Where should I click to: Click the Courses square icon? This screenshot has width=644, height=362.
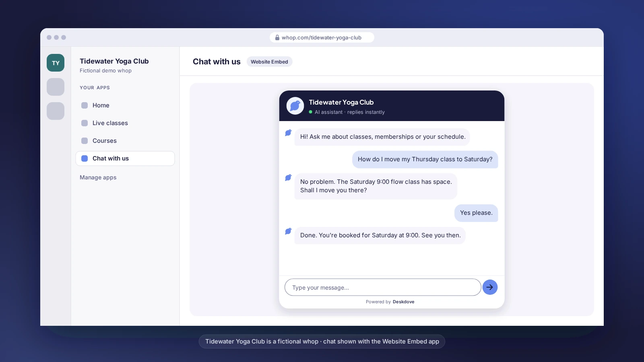tap(85, 141)
